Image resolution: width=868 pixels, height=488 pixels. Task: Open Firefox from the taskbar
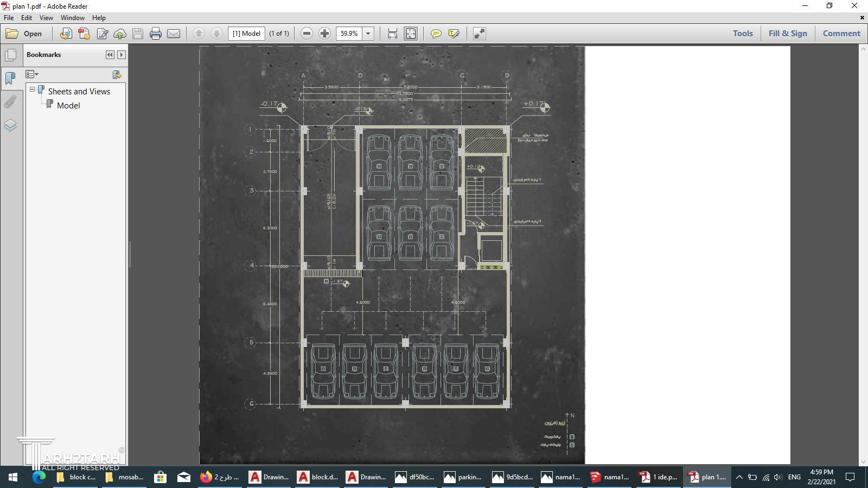tap(219, 477)
